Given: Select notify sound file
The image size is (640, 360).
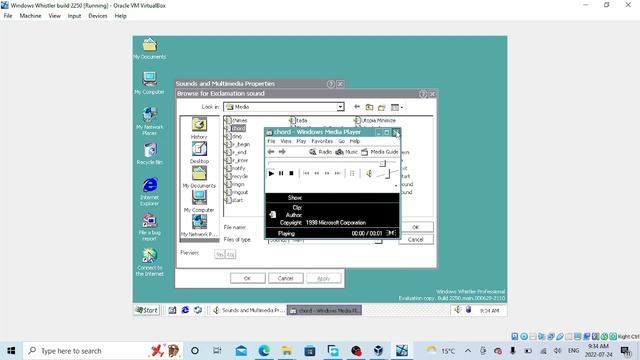Looking at the screenshot, I should tap(235, 168).
